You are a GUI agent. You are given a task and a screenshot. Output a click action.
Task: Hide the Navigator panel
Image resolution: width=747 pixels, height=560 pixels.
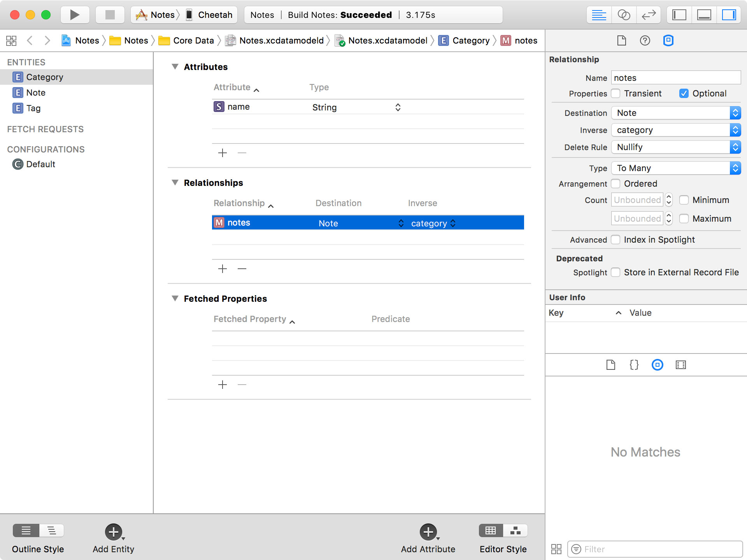pyautogui.click(x=679, y=15)
